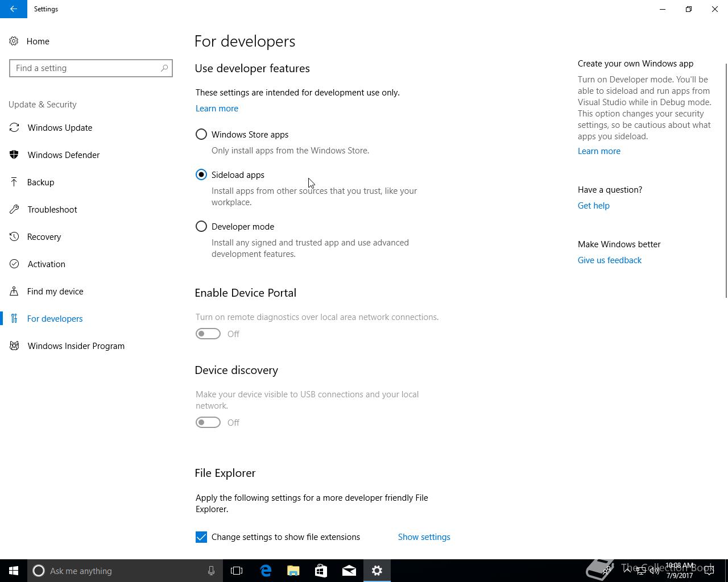This screenshot has height=582, width=728.
Task: Click the Windows Update refresh icon
Action: (14, 128)
